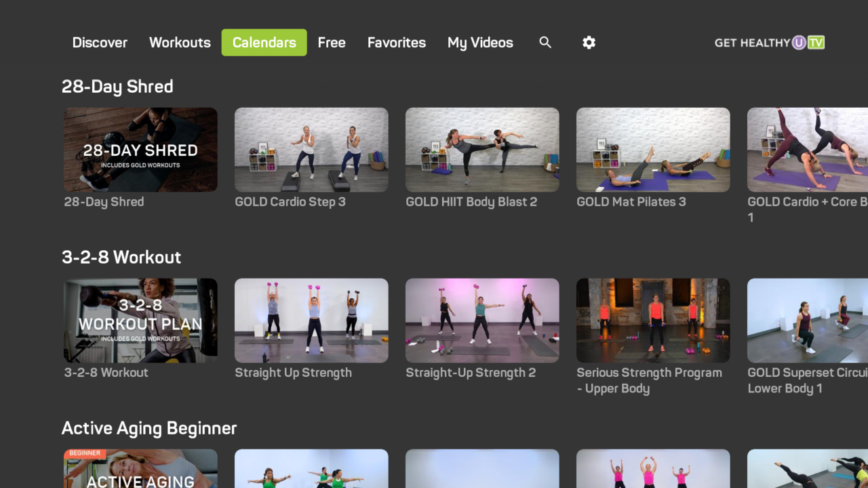Open the 3-2-8 Workout Plan thumbnail
Screen dimensions: 868x488
pos(140,320)
